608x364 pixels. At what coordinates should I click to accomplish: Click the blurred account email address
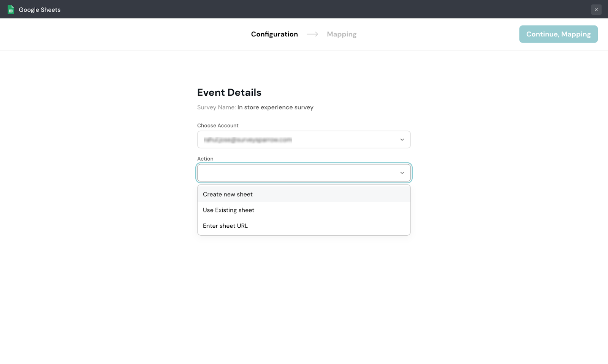248,140
